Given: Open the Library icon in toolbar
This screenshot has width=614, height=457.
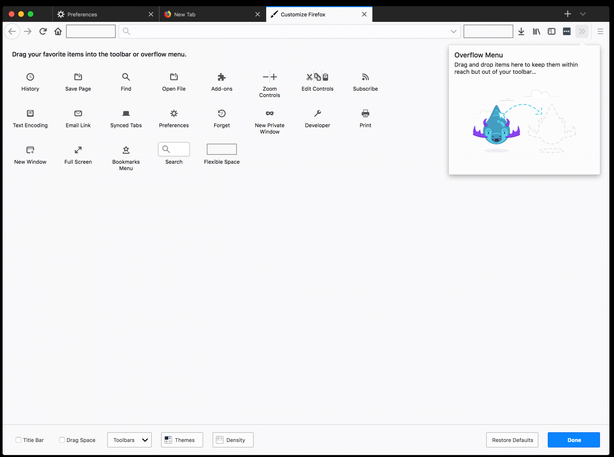Looking at the screenshot, I should point(536,31).
